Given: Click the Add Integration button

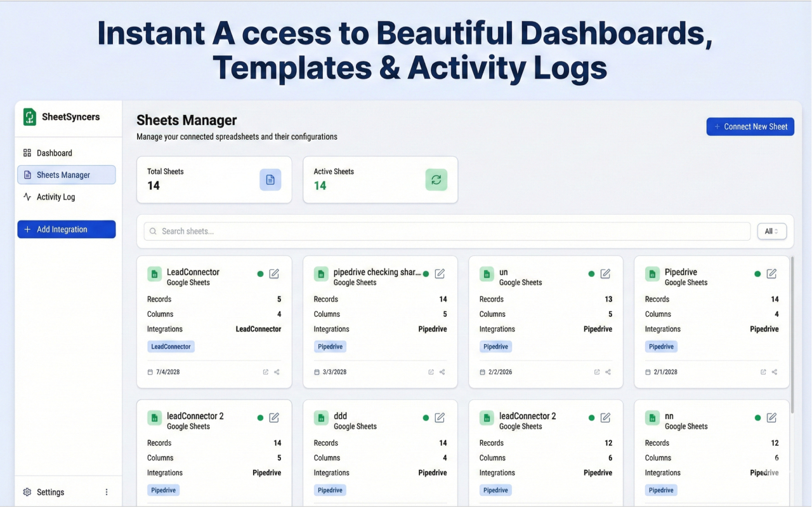Looking at the screenshot, I should click(67, 229).
